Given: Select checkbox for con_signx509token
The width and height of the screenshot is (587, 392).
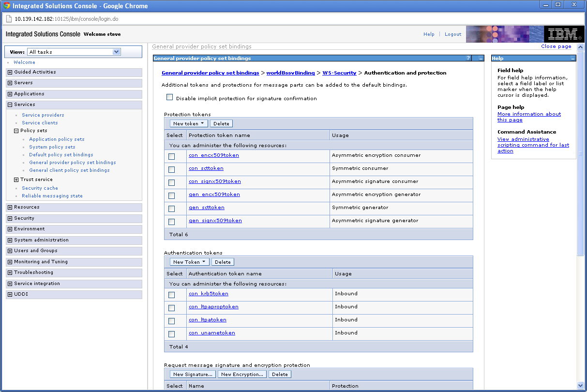Looking at the screenshot, I should [x=171, y=182].
